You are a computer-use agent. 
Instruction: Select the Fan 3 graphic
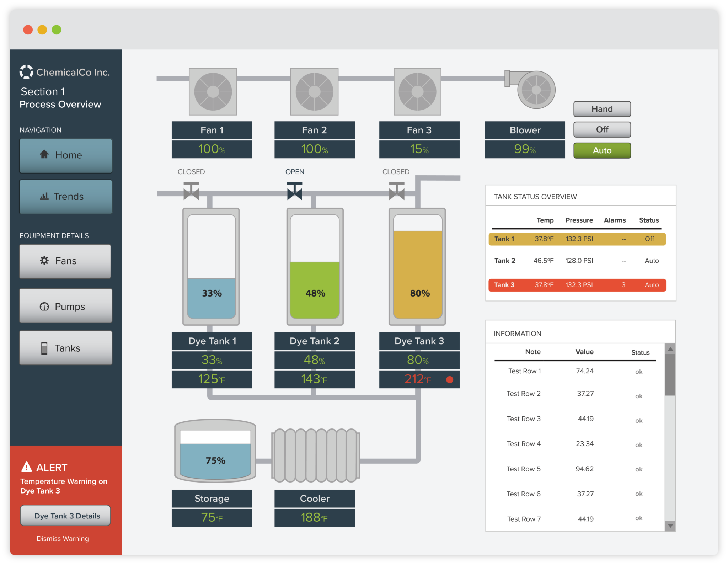418,92
